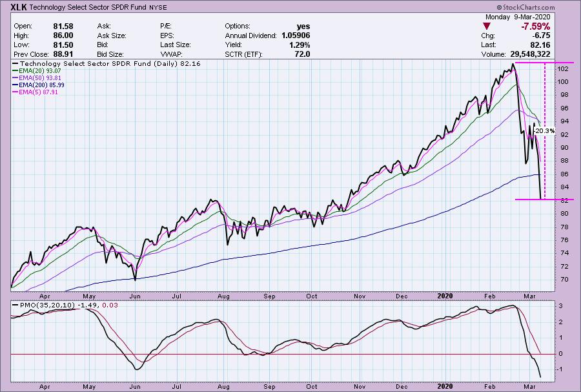Select the Prev Close value 88.91
The image size is (581, 392).
coord(63,54)
